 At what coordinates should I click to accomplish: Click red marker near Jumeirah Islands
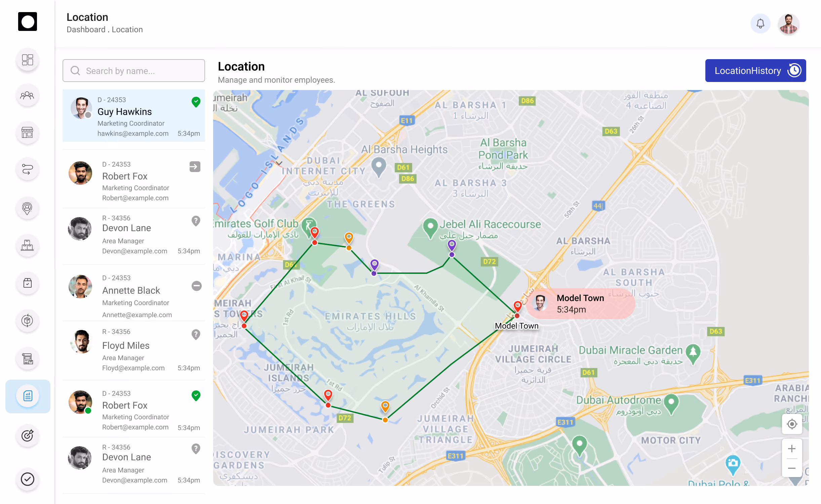click(328, 396)
